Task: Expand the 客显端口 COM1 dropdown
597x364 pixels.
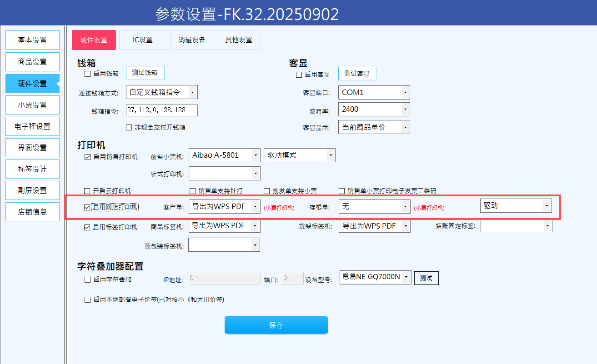Action: 374,92
